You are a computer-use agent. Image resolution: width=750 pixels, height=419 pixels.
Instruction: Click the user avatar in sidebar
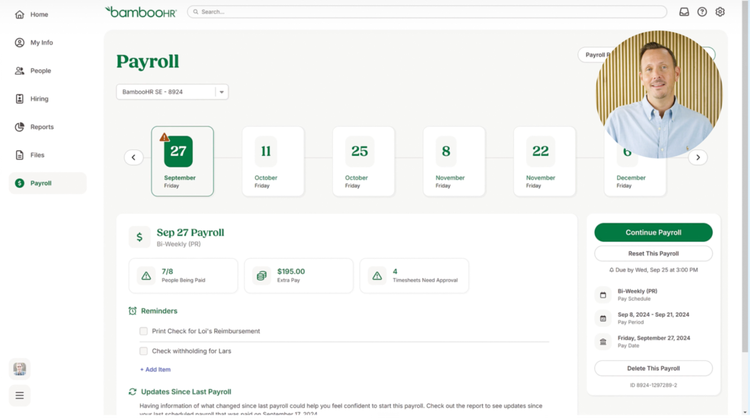point(20,369)
